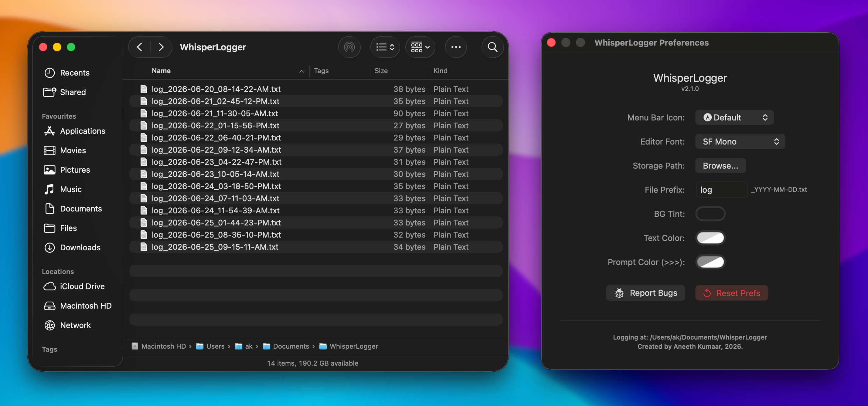Open the Finder more actions ellipsis menu
Image resolution: width=868 pixels, height=406 pixels.
pyautogui.click(x=456, y=47)
